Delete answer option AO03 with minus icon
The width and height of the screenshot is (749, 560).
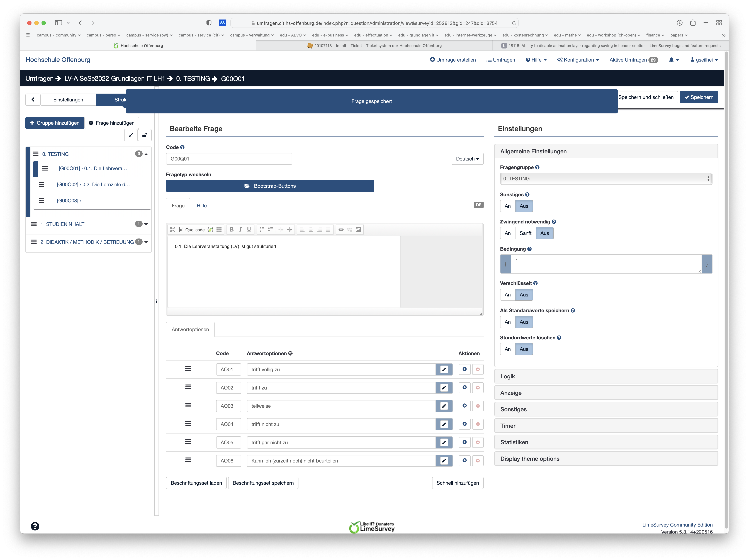pyautogui.click(x=478, y=406)
